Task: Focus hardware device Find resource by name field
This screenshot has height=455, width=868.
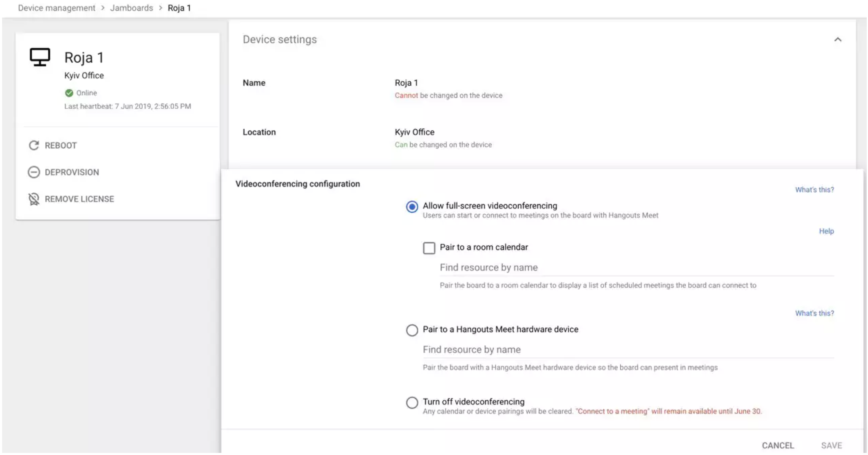Action: click(x=628, y=350)
